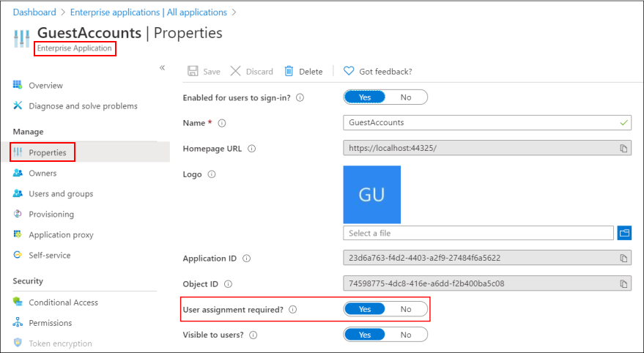This screenshot has width=644, height=353.
Task: Collapse the sidebar with double chevron
Action: click(162, 67)
